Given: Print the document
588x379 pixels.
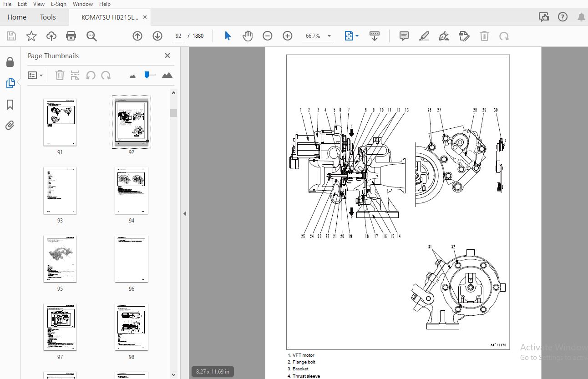Looking at the screenshot, I should click(71, 36).
